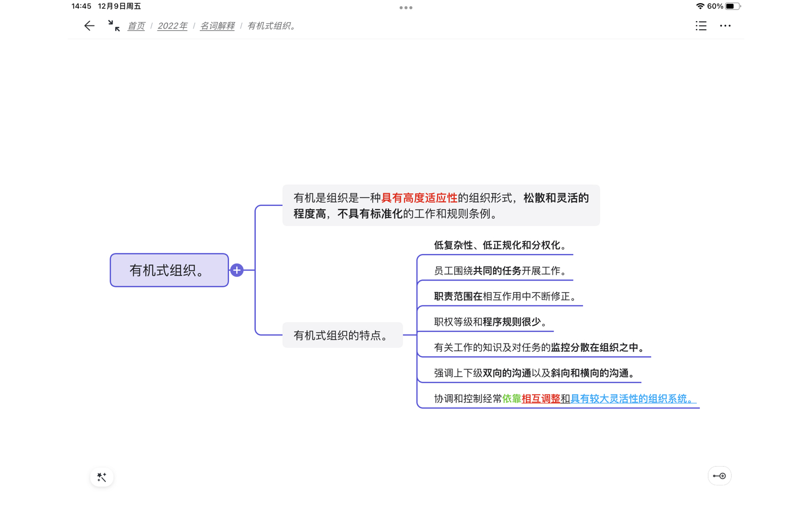Click the zoom fit icon at bottom right
The image size is (812, 508).
719,476
